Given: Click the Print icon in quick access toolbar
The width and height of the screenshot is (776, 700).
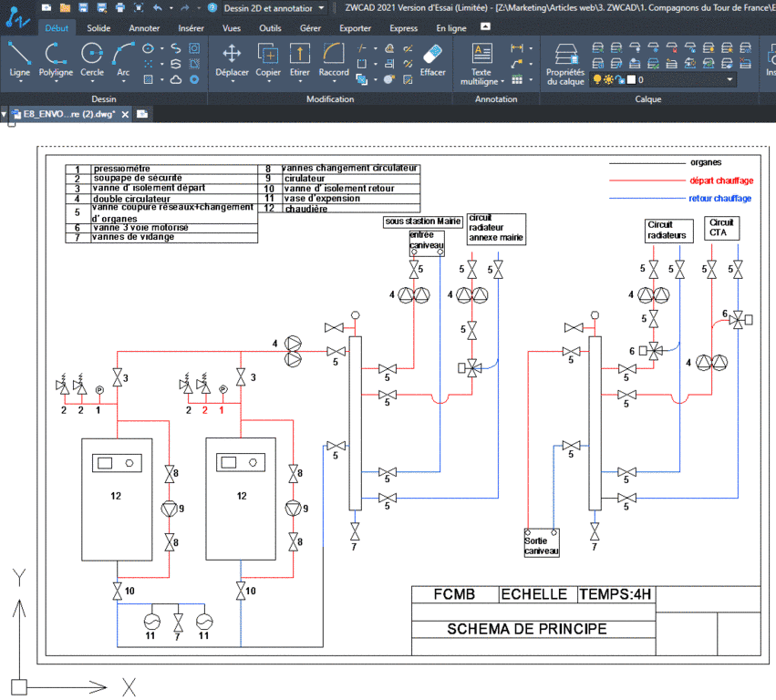Looking at the screenshot, I should (x=120, y=7).
